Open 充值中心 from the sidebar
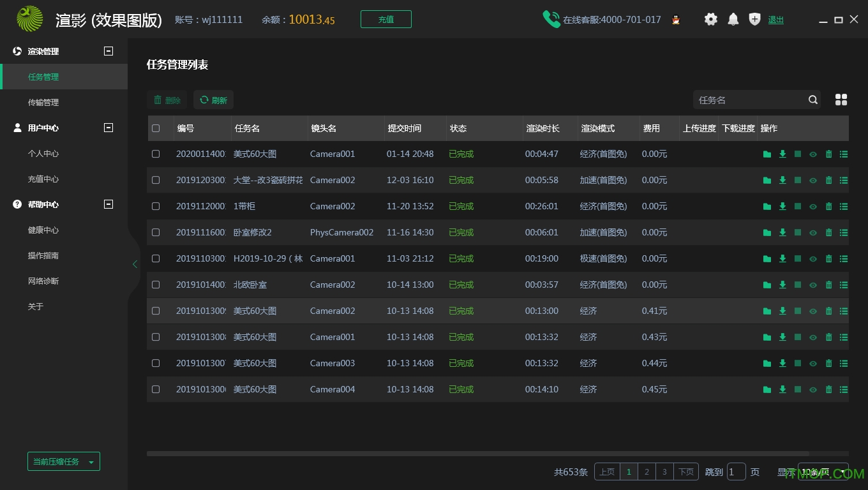The width and height of the screenshot is (868, 490). [43, 179]
